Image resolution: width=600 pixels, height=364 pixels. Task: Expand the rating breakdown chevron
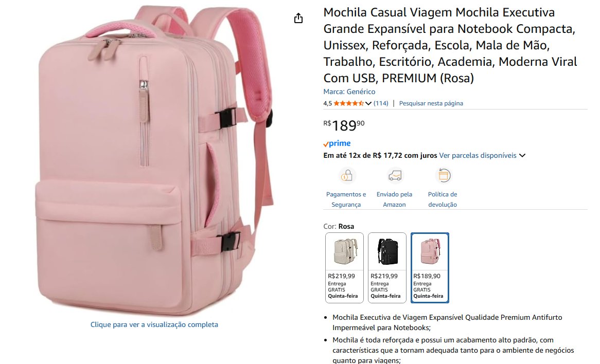tap(368, 103)
